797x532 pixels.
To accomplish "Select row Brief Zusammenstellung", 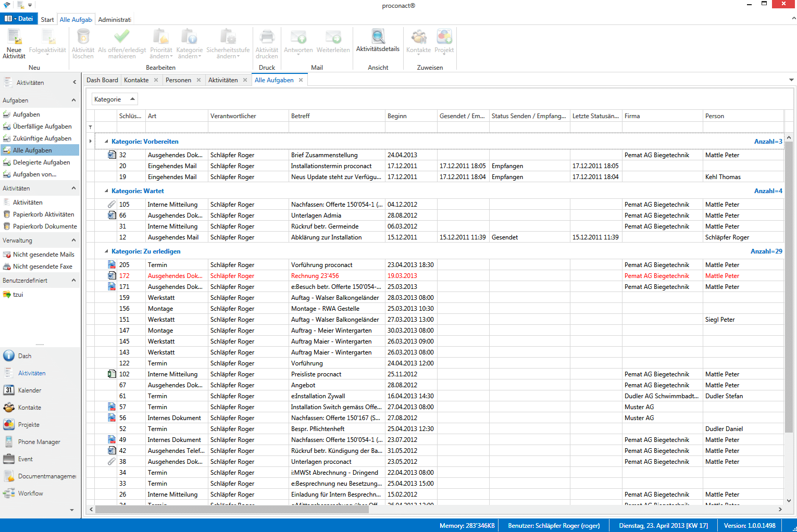I will point(435,155).
